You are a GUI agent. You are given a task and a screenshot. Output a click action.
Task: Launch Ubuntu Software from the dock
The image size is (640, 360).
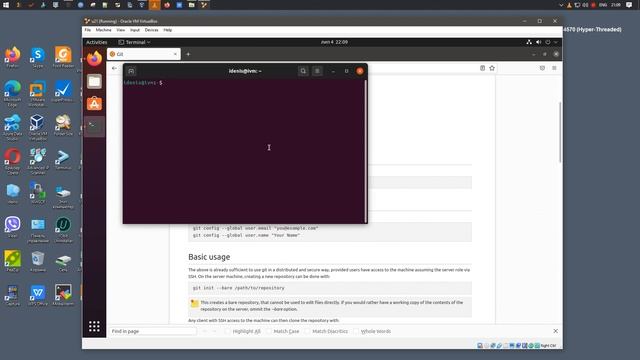[x=94, y=104]
